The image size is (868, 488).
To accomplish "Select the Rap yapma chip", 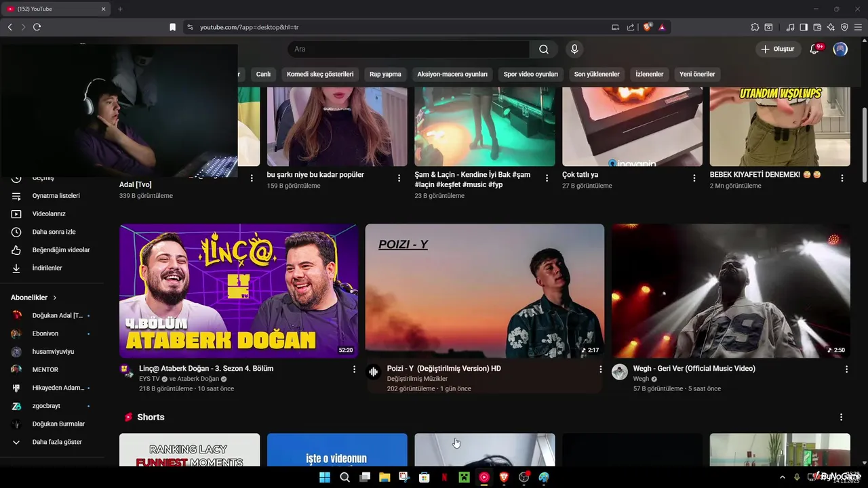I will click(385, 75).
